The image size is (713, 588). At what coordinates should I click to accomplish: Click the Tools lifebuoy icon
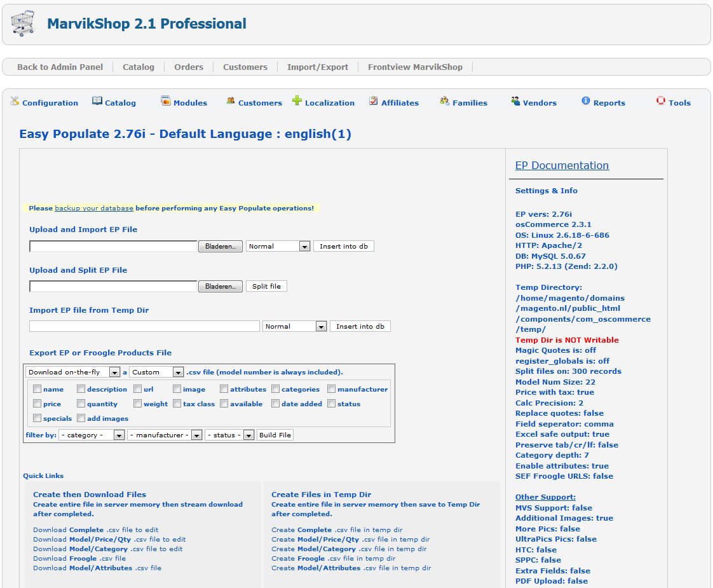pyautogui.click(x=661, y=101)
